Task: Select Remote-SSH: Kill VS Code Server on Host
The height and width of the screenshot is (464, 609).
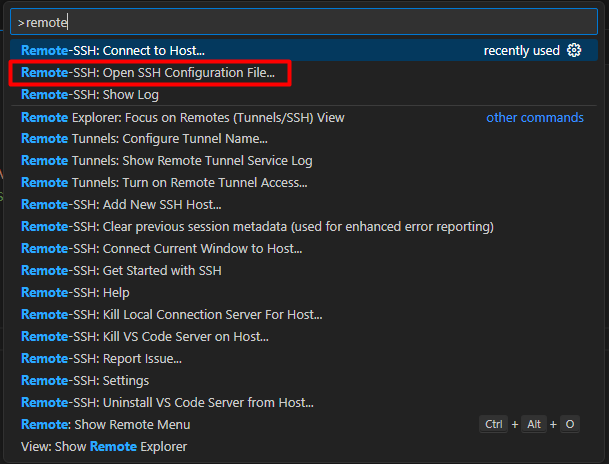Action: point(304,336)
